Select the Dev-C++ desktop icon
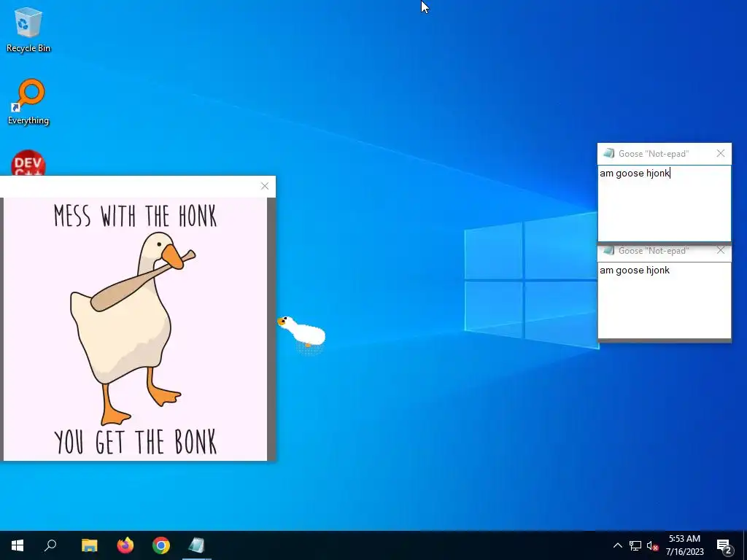Screen dimensions: 747x560 pyautogui.click(x=28, y=163)
